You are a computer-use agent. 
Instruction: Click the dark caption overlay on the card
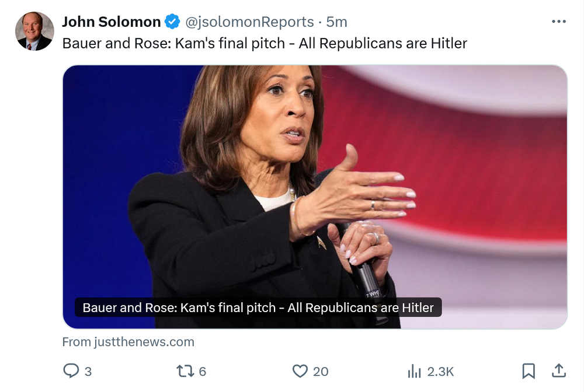(x=258, y=307)
